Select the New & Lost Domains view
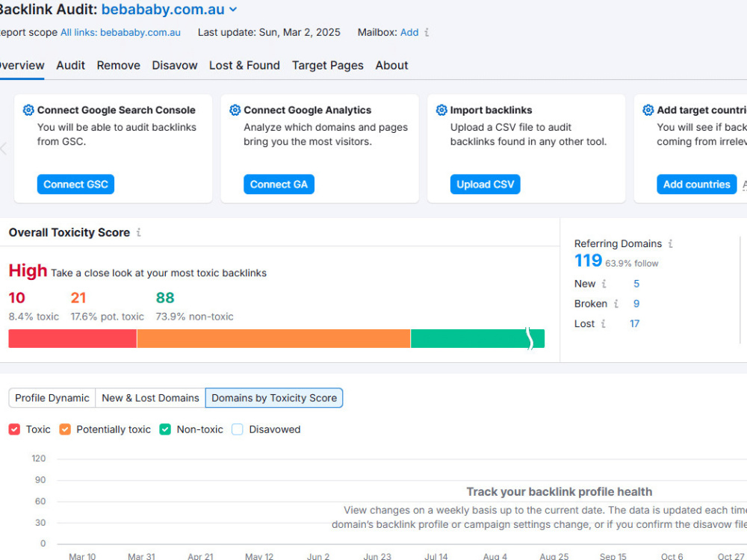This screenshot has height=560, width=747. (151, 398)
